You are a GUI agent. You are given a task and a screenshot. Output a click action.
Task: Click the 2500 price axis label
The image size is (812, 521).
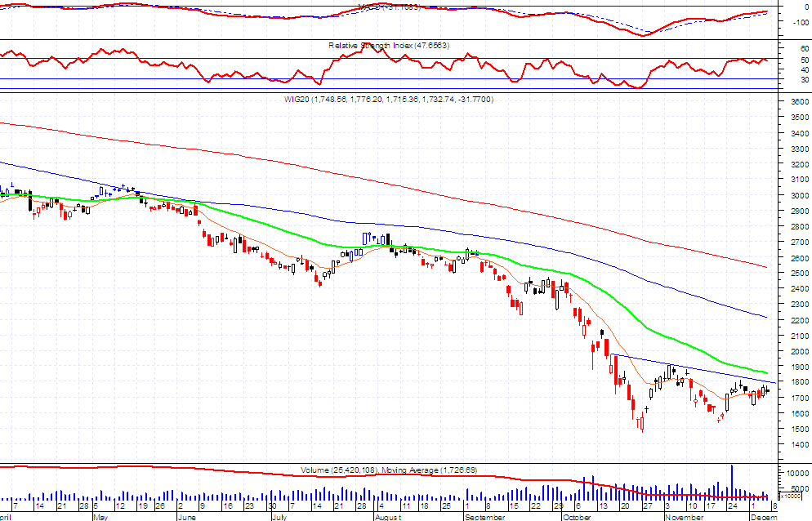(800, 274)
